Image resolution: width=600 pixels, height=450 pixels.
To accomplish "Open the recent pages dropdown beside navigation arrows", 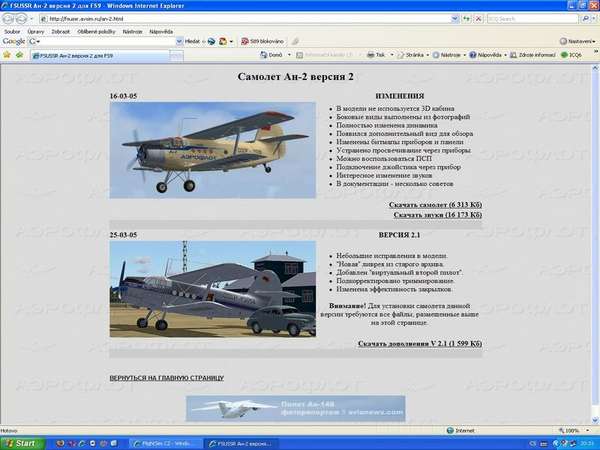I will tap(32, 18).
